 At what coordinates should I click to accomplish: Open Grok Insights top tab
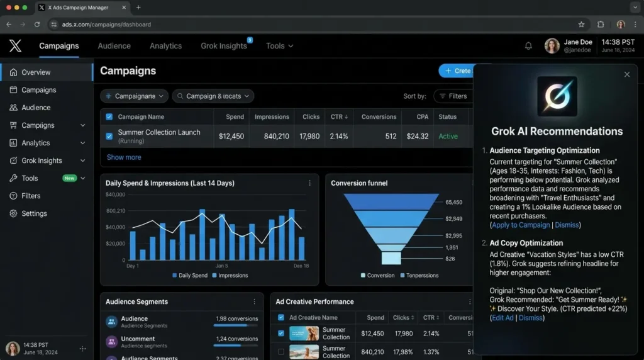tap(224, 46)
